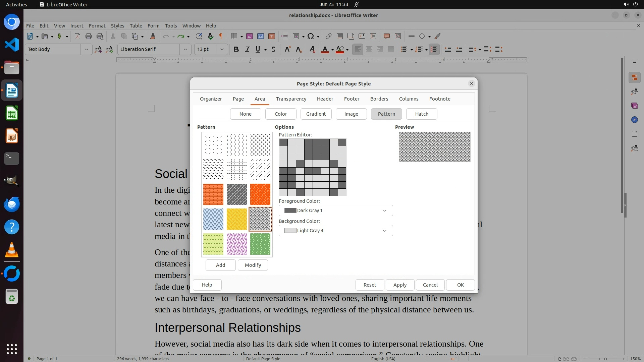644x362 pixels.
Task: Open the font size dropdown arrow
Action: tap(222, 49)
